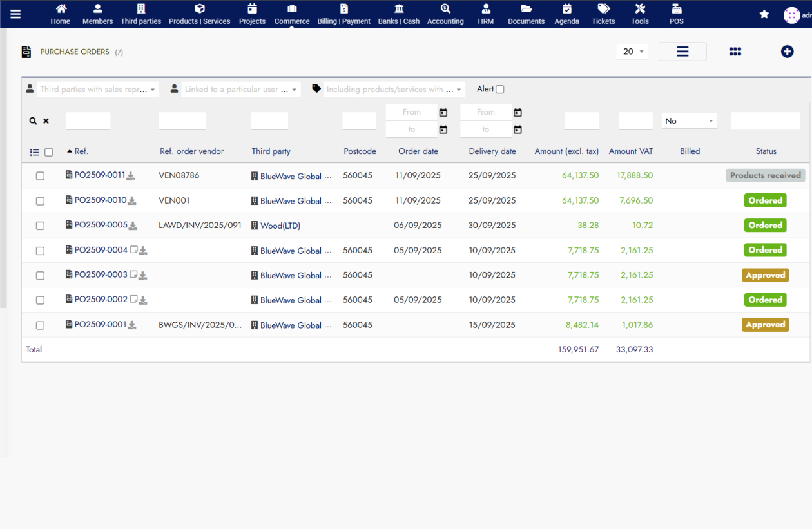Open the rows-per-page dropdown showing 20
The image size is (812, 529).
[632, 52]
